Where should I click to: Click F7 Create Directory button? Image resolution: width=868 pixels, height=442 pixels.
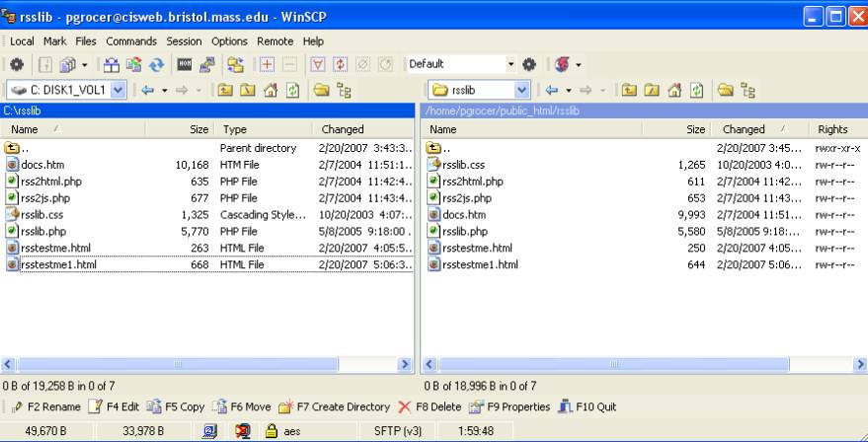335,407
